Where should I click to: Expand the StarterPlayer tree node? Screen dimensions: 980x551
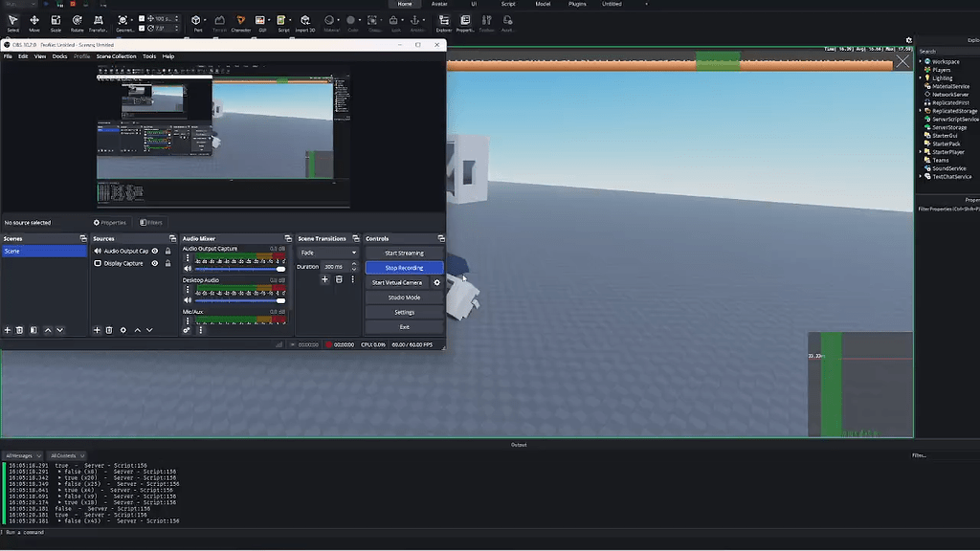[921, 152]
